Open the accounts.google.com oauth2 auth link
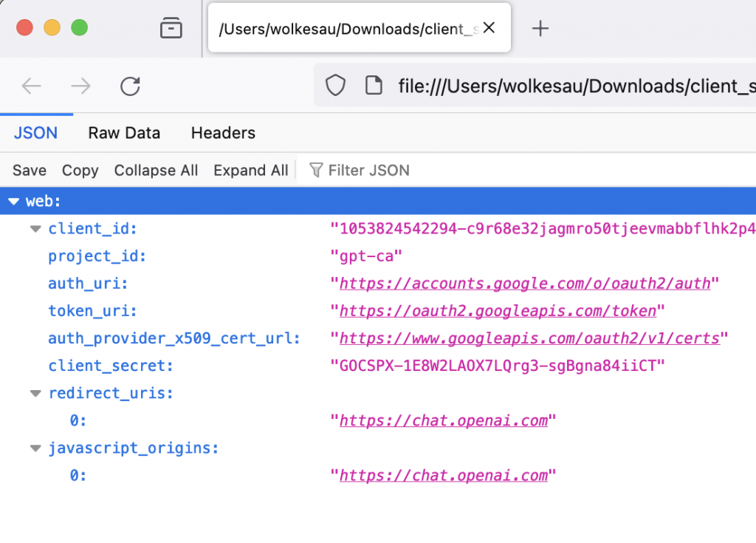Image resolution: width=756 pixels, height=543 pixels. click(x=525, y=284)
